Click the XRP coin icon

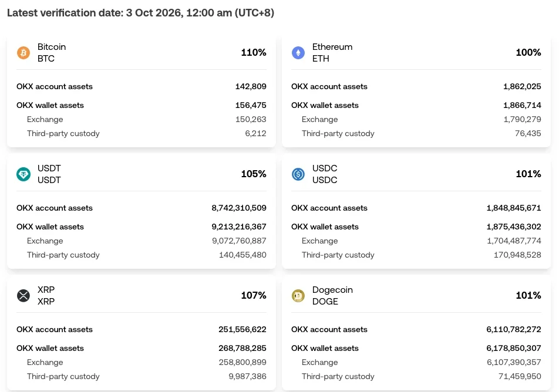pos(23,295)
